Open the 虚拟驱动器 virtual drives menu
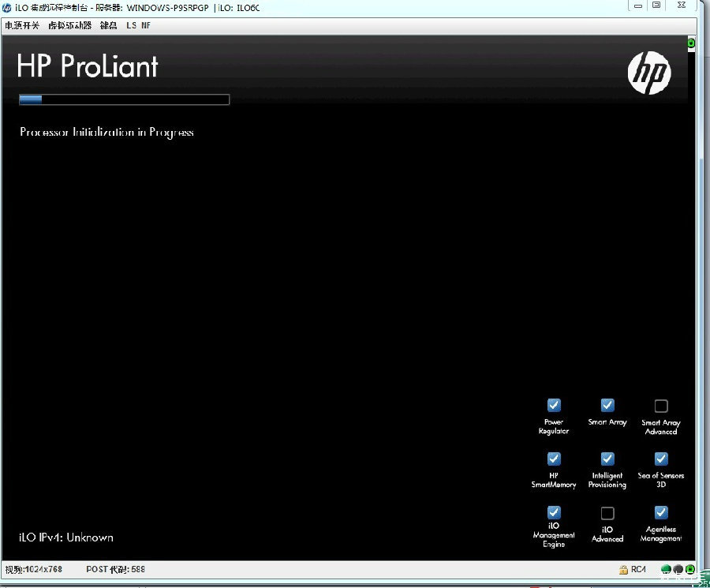 coord(70,25)
